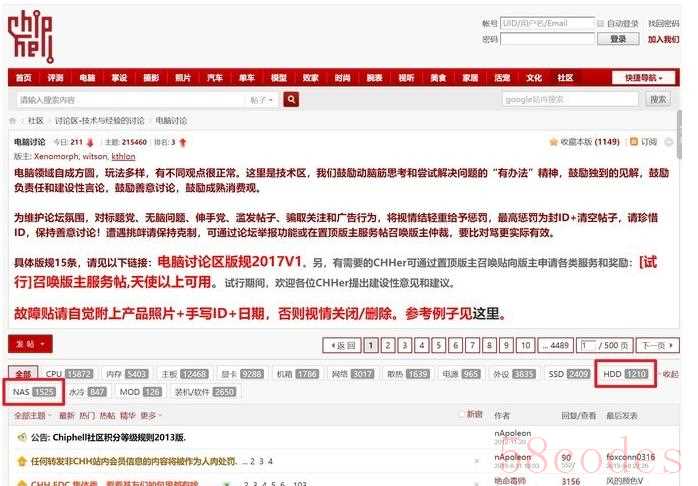Click the red search magnifier button

coord(291,99)
